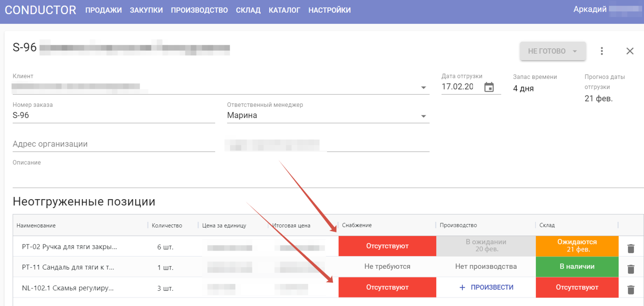Open the shipment date calendar picker
Viewport: 644px width, 306px height.
[489, 87]
